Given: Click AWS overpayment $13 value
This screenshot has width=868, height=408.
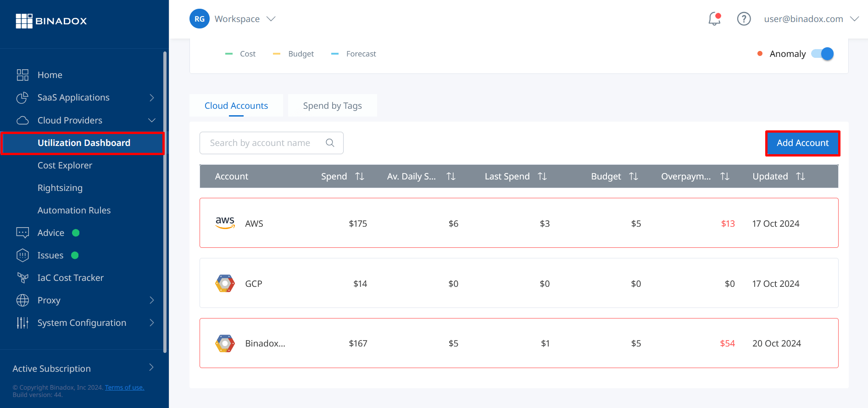Looking at the screenshot, I should tap(728, 224).
